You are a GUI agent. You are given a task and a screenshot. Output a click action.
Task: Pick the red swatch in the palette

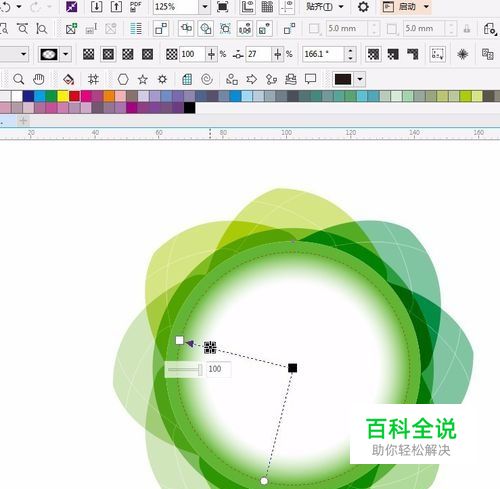(74, 96)
